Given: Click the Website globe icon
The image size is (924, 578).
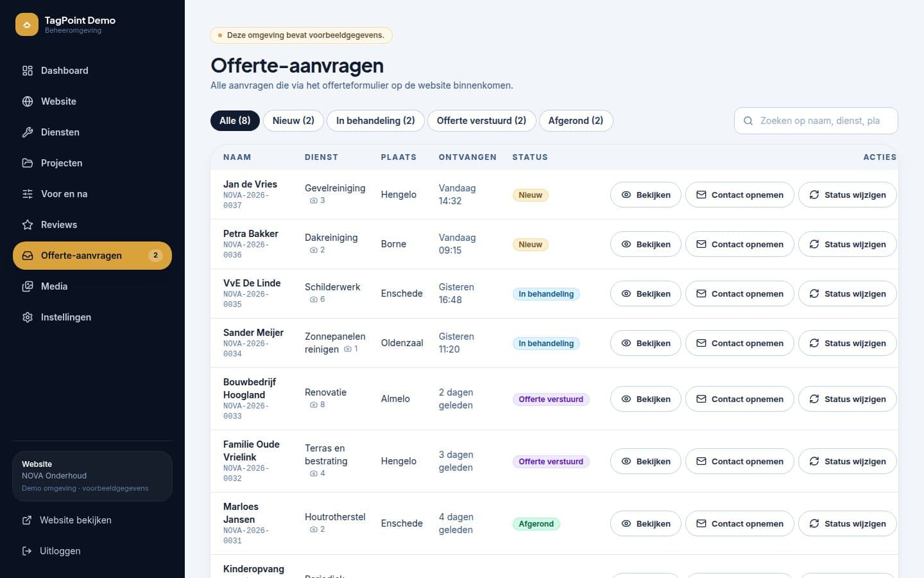Looking at the screenshot, I should point(28,101).
